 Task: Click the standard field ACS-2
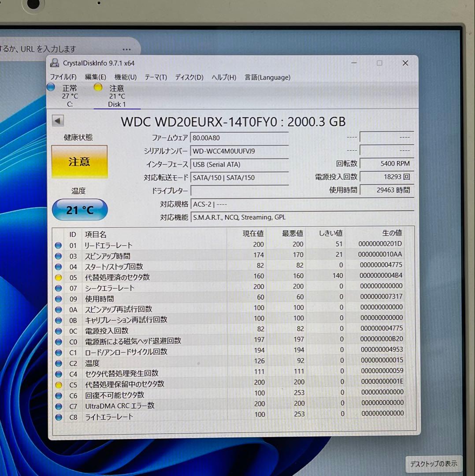coord(302,205)
